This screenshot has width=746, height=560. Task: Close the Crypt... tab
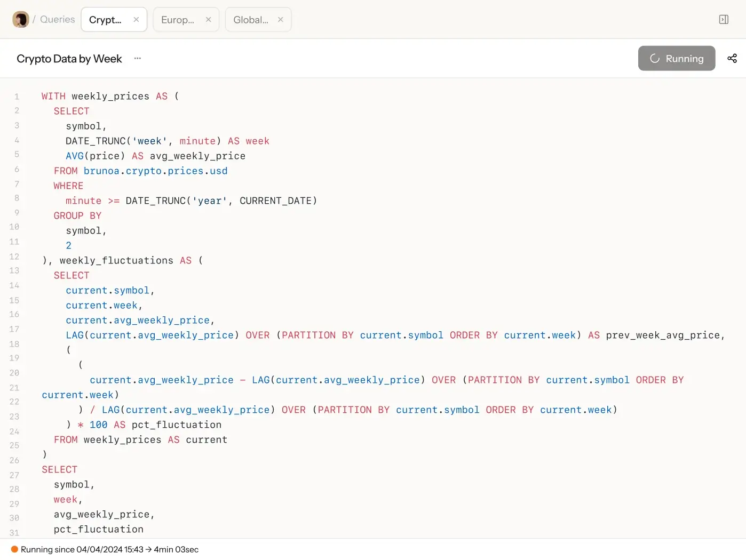[x=136, y=20]
